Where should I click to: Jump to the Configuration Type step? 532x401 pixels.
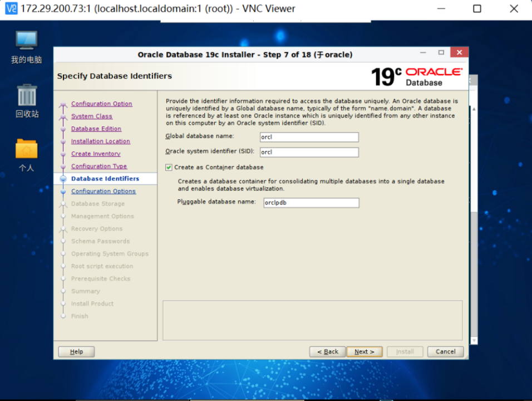point(98,166)
